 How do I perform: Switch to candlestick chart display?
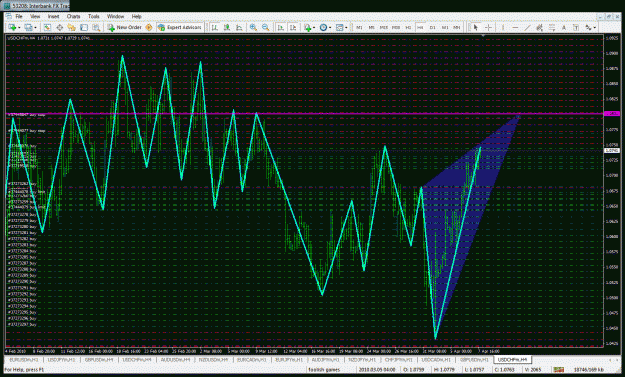click(x=227, y=27)
